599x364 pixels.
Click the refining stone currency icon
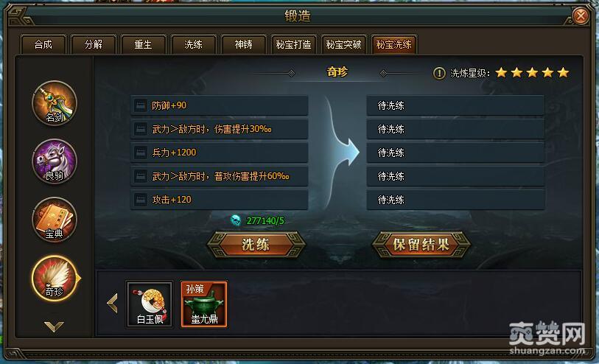pyautogui.click(x=235, y=220)
